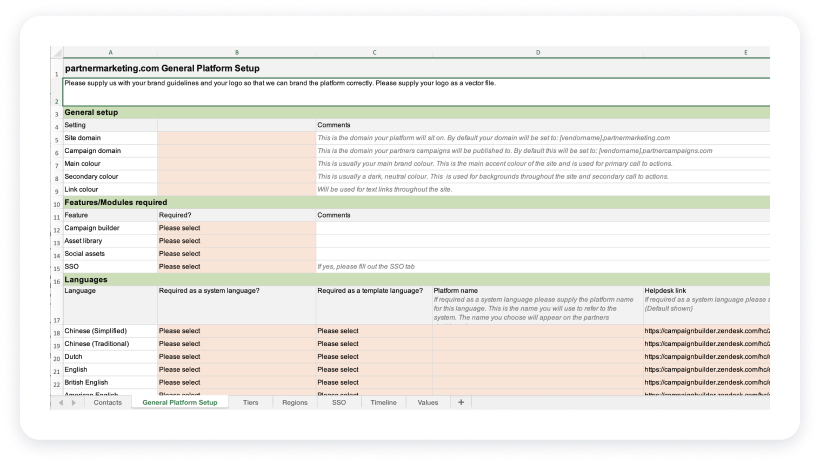Select the Main colour value cell
This screenshot has height=464, width=820.
(x=236, y=163)
